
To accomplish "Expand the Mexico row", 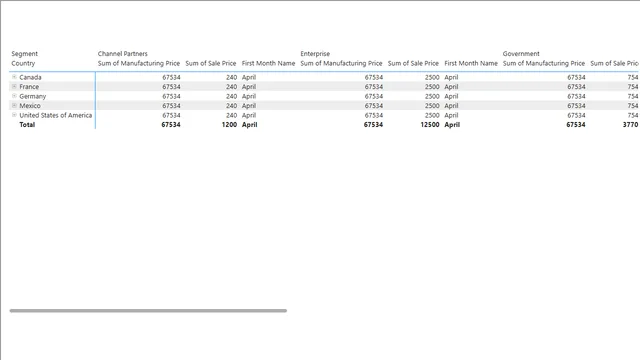I will (x=14, y=105).
